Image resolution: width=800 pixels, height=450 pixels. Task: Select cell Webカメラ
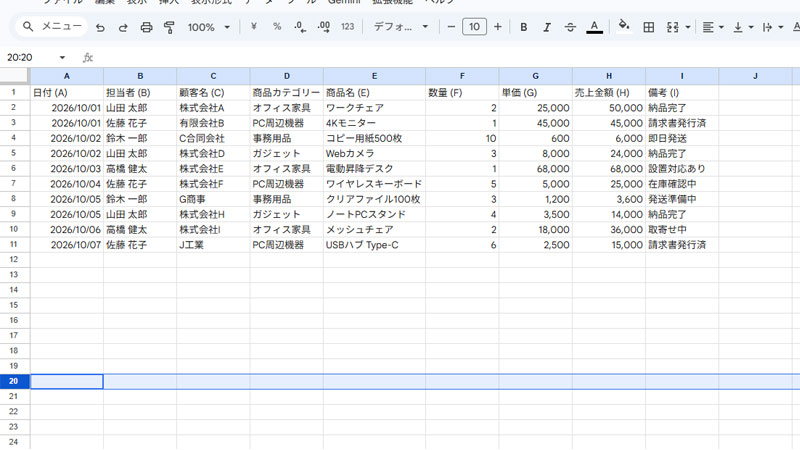click(374, 153)
